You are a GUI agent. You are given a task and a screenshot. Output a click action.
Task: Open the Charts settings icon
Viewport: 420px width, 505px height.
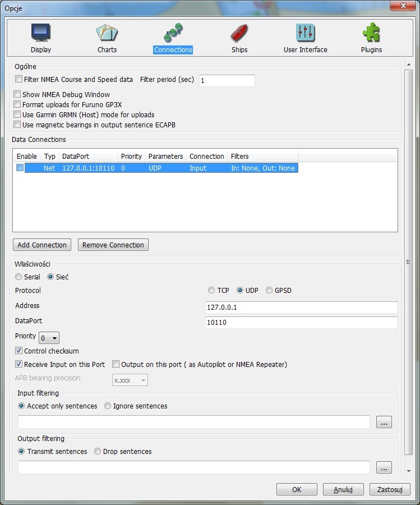click(x=107, y=34)
